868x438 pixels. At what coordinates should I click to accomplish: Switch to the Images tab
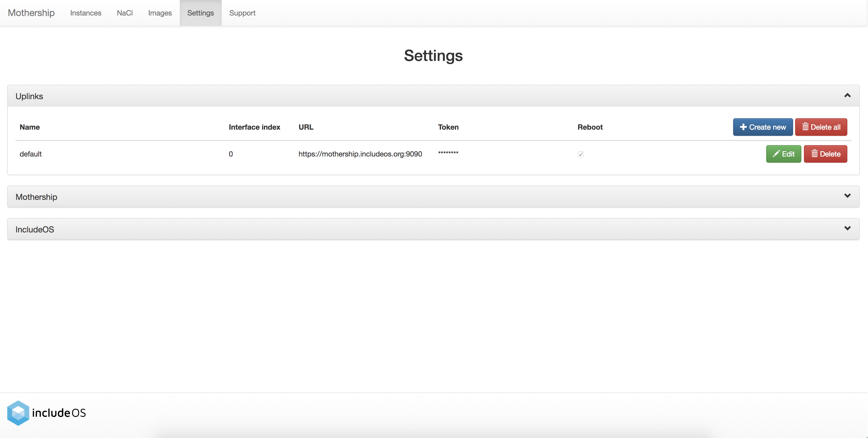click(x=160, y=13)
